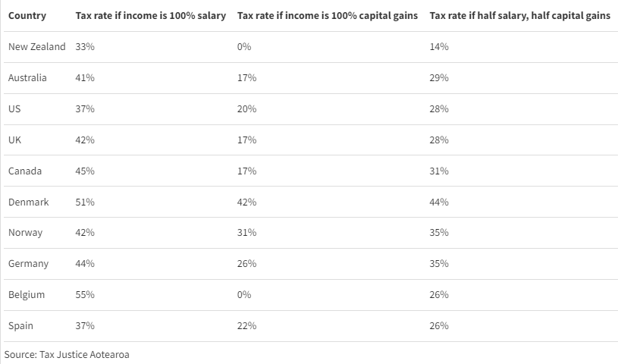The width and height of the screenshot is (621, 364).
Task: Click the UK country cell
Action: tap(14, 140)
